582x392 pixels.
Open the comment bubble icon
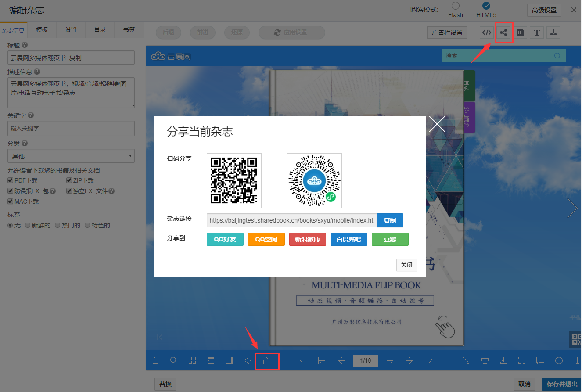click(x=540, y=360)
